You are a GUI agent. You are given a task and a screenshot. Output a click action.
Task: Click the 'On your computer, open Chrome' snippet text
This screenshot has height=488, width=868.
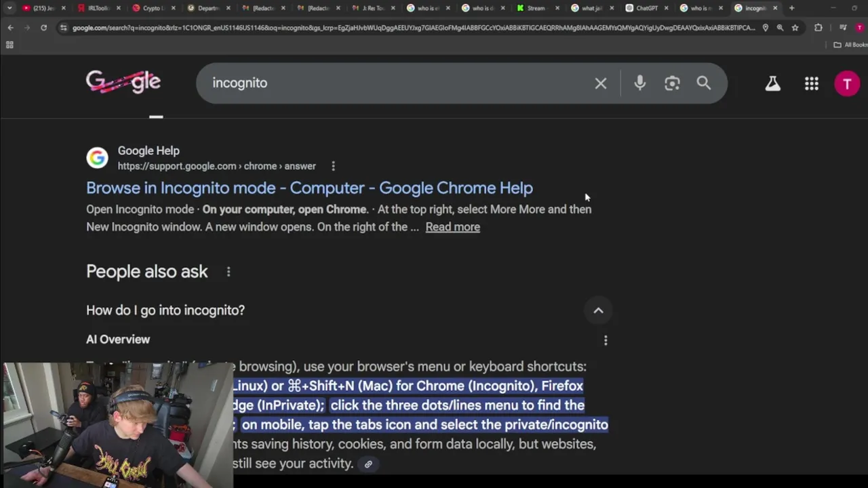click(x=285, y=209)
